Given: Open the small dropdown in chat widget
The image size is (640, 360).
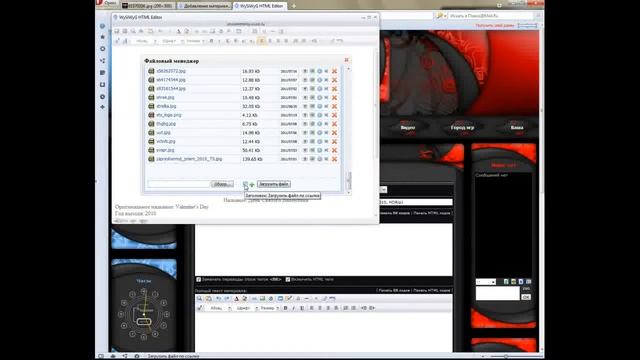Looking at the screenshot, I should tap(486, 282).
